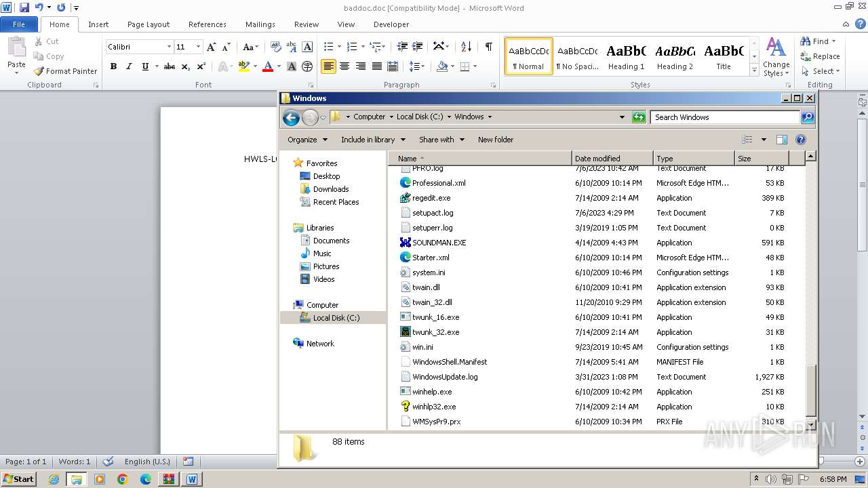This screenshot has height=488, width=868.
Task: Click the Decrease Indent icon
Action: tap(402, 47)
